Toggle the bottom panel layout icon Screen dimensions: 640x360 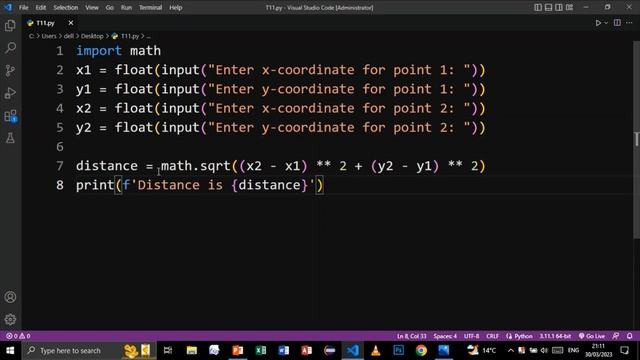pos(548,7)
